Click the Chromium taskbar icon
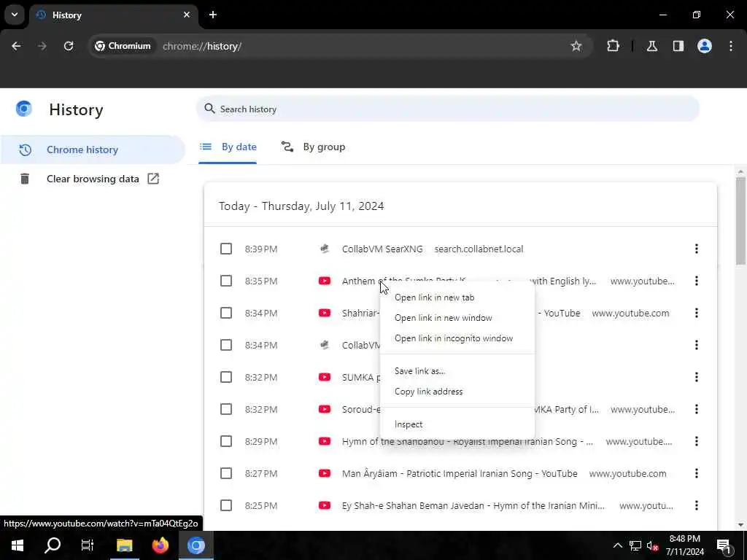 (x=196, y=545)
